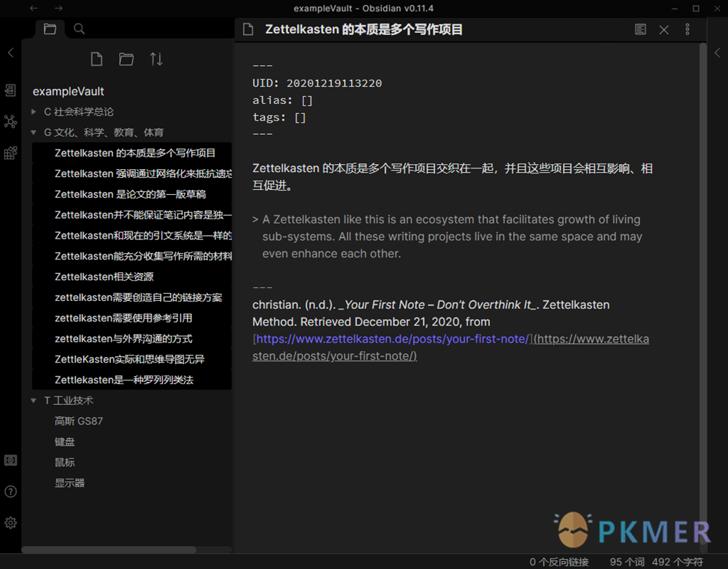This screenshot has width=728, height=569.
Task: Click the underlined URL in parentheses
Action: coord(451,348)
